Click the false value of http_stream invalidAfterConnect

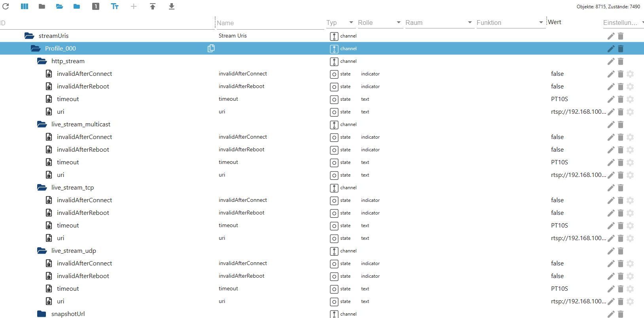click(x=557, y=73)
